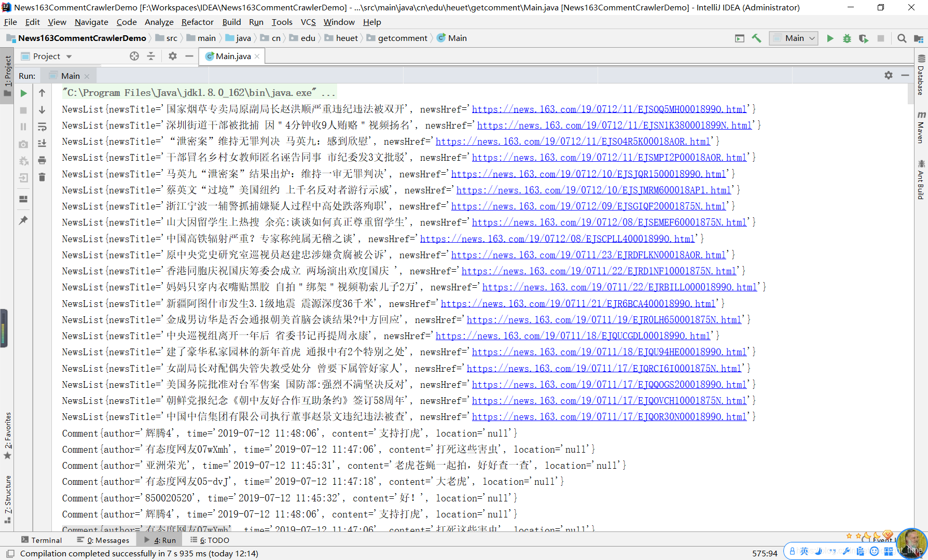Open the Terminal tool window
Image resolution: width=928 pixels, height=560 pixels.
pyautogui.click(x=41, y=540)
